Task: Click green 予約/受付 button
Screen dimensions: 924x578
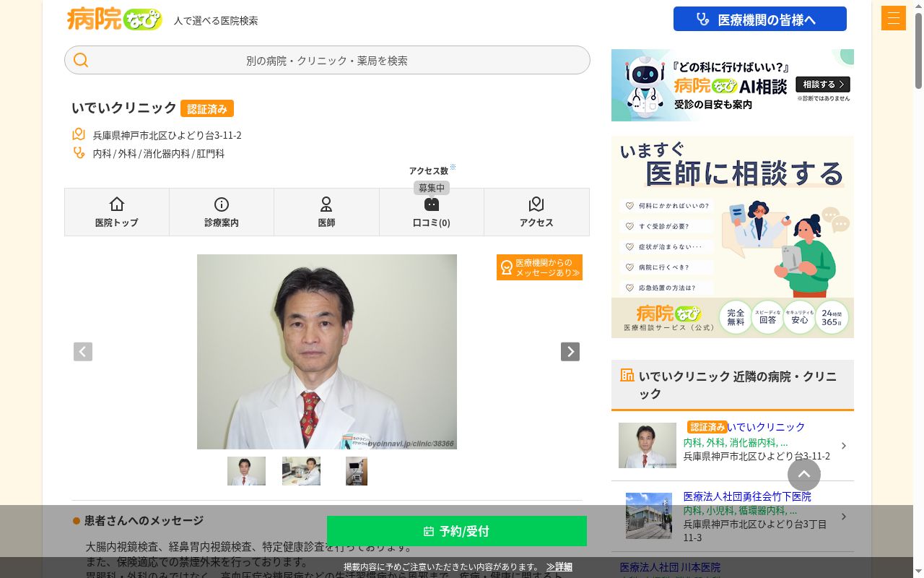Action: [x=457, y=531]
